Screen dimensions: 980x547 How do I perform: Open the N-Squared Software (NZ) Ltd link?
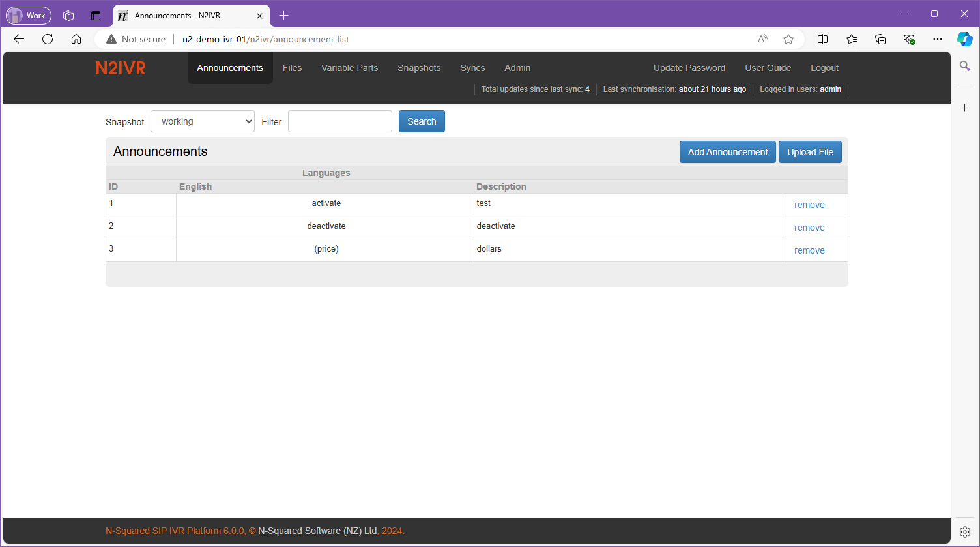[x=317, y=531]
